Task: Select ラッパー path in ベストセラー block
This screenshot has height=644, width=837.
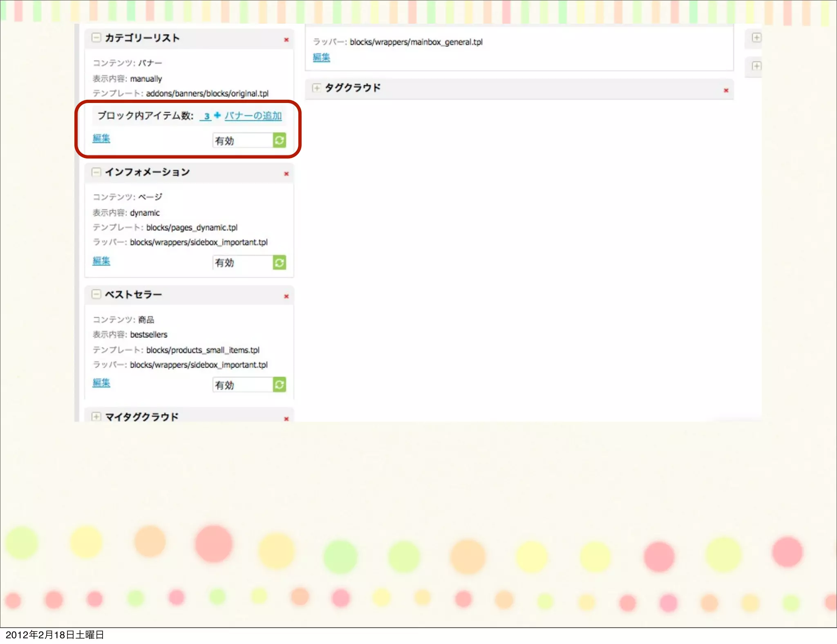Action: pyautogui.click(x=199, y=365)
